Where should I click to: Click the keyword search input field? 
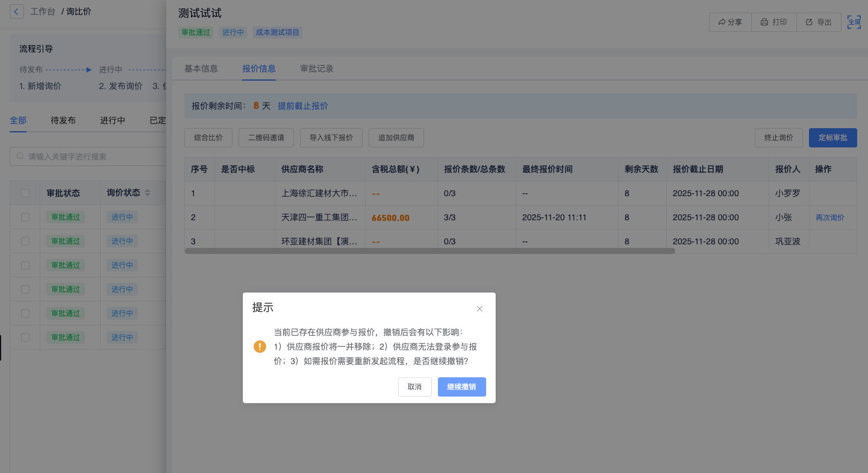[90, 156]
